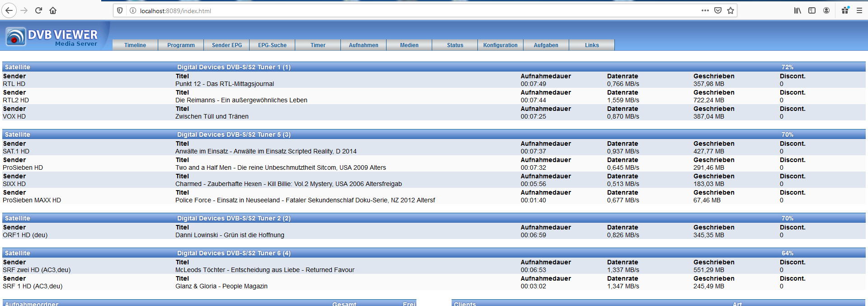The width and height of the screenshot is (868, 306).
Task: Switch to the Medien tab
Action: [x=409, y=45]
